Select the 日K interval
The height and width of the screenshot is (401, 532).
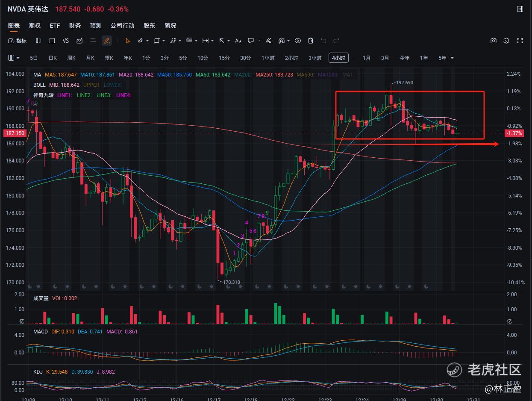pyautogui.click(x=53, y=58)
